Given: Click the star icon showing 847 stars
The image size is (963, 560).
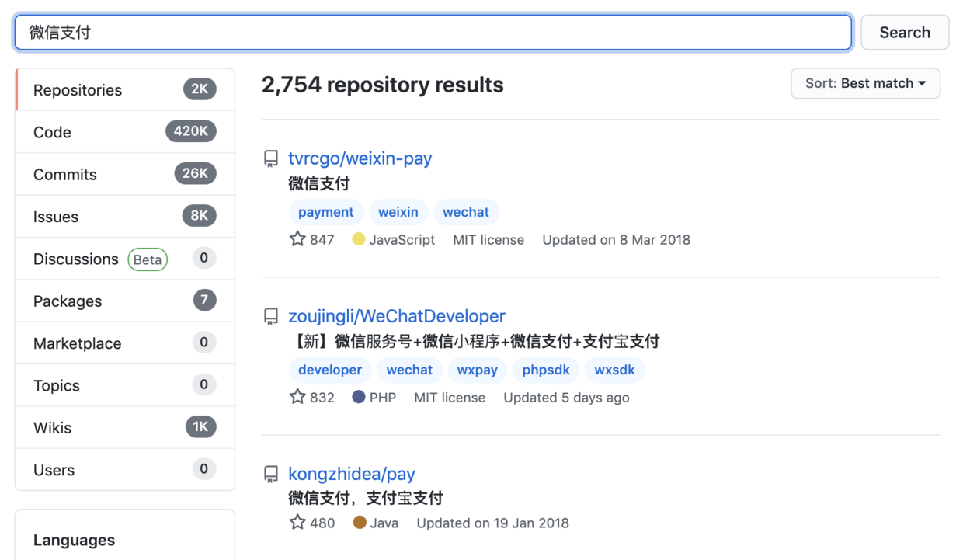Looking at the screenshot, I should pyautogui.click(x=297, y=239).
